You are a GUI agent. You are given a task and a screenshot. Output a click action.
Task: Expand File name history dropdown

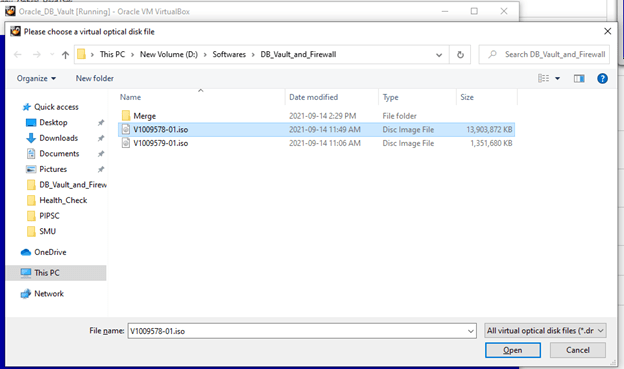[x=471, y=331]
